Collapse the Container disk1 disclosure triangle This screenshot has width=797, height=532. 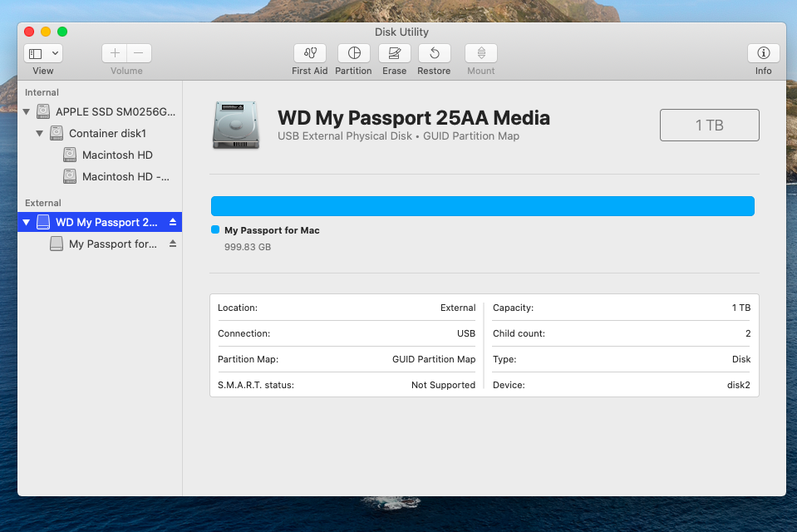(x=40, y=133)
